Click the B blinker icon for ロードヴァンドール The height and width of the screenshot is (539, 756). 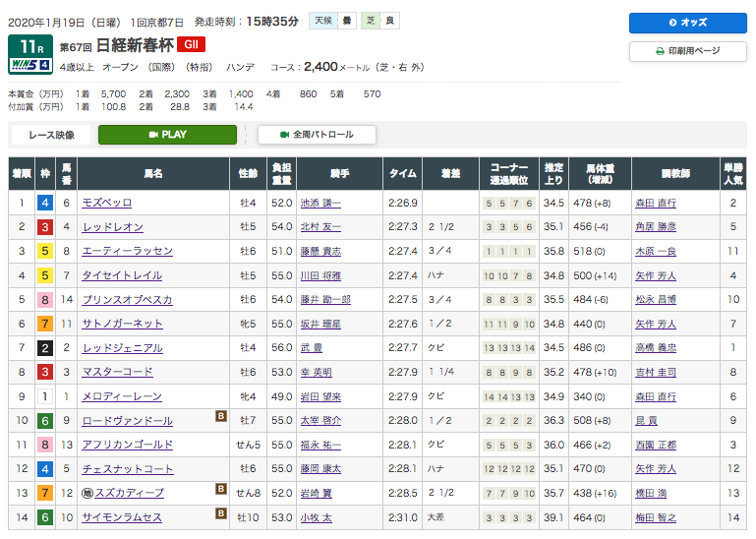tap(221, 416)
